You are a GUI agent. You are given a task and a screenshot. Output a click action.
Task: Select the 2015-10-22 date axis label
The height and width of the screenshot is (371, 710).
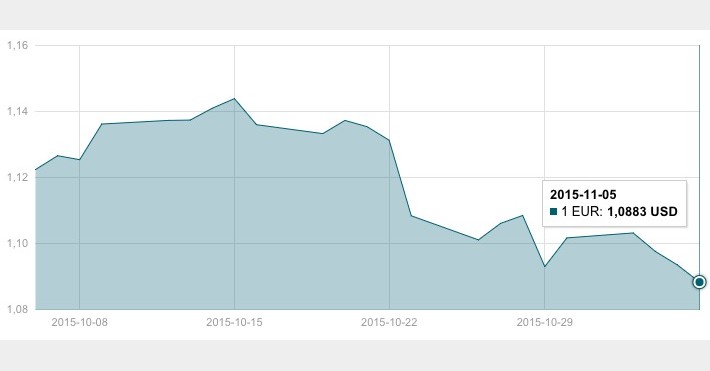389,323
